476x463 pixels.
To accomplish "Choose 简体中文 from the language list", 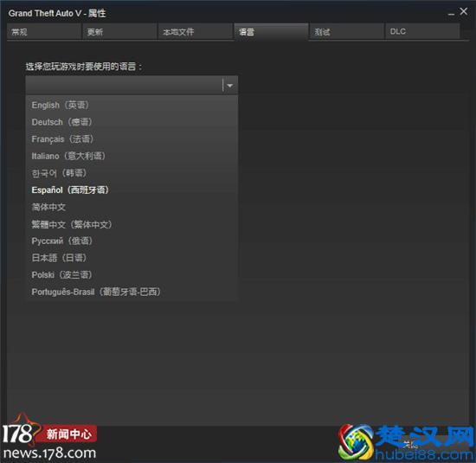I will [x=132, y=207].
